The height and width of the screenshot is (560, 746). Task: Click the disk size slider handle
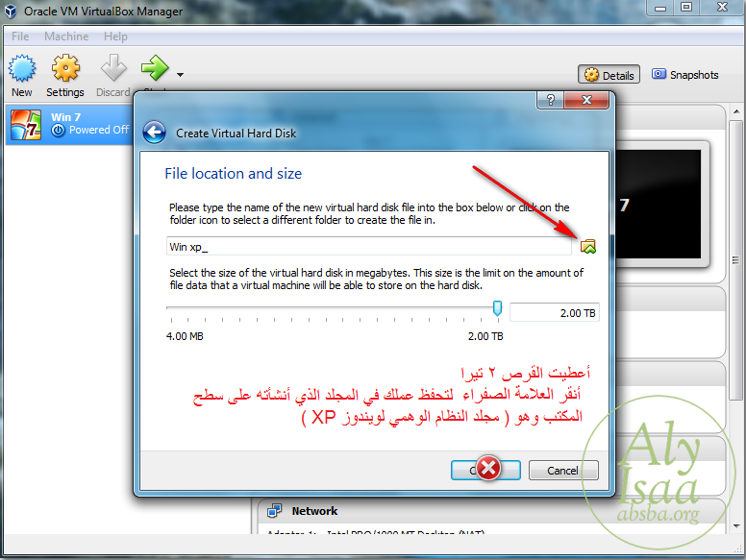click(497, 308)
